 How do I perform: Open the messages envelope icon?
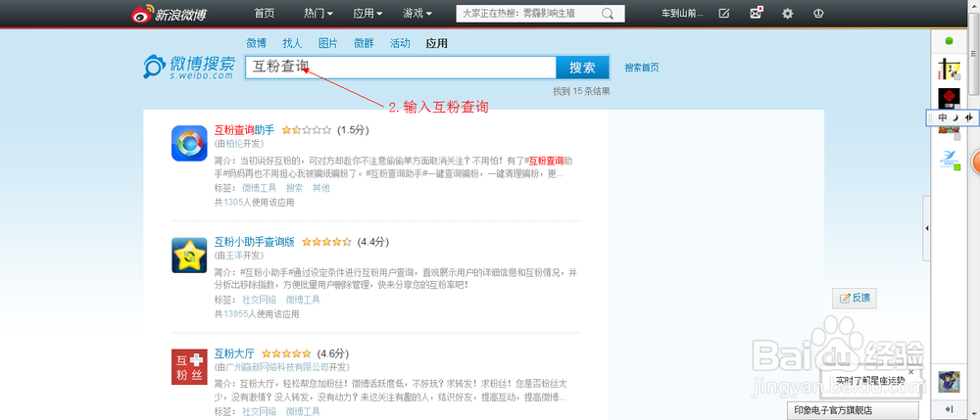(757, 13)
